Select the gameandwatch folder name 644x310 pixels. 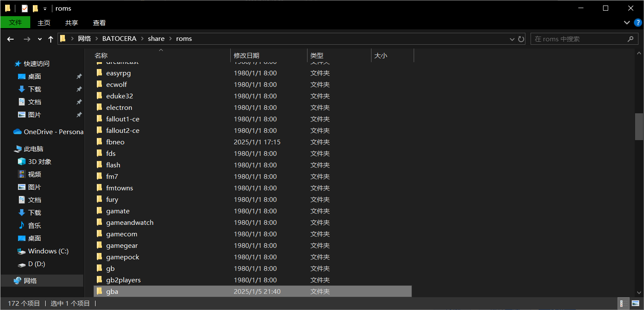[130, 222]
